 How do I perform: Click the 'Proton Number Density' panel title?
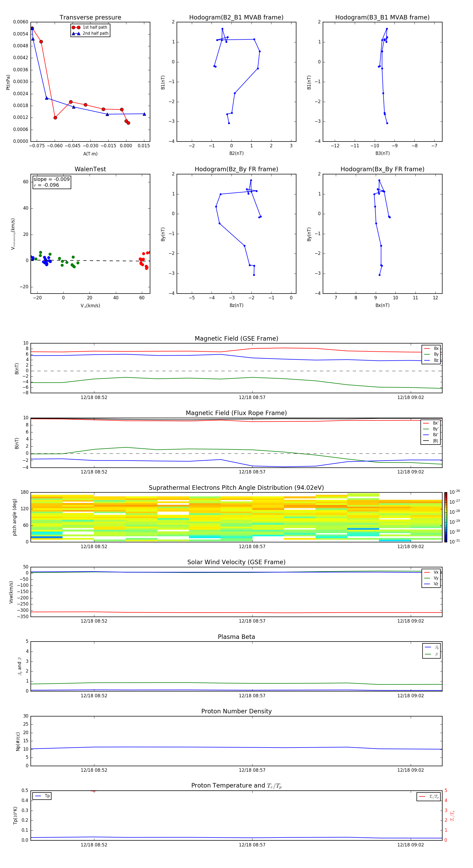(x=236, y=711)
